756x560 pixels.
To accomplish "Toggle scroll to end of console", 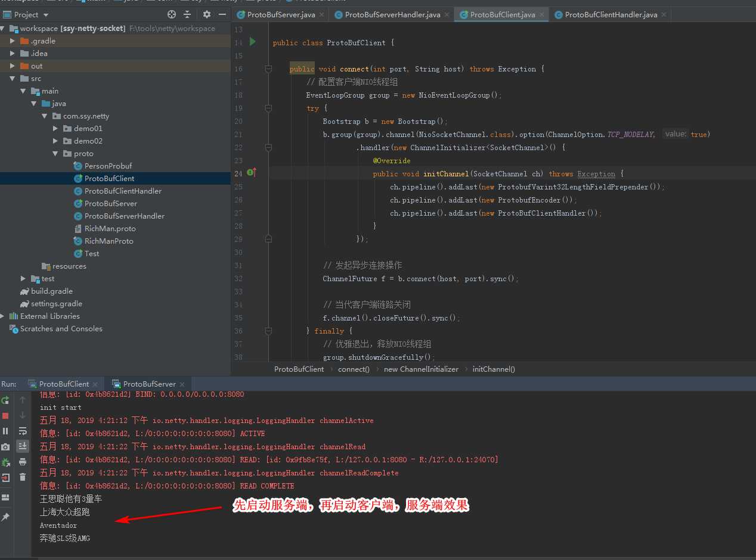I will 23,446.
